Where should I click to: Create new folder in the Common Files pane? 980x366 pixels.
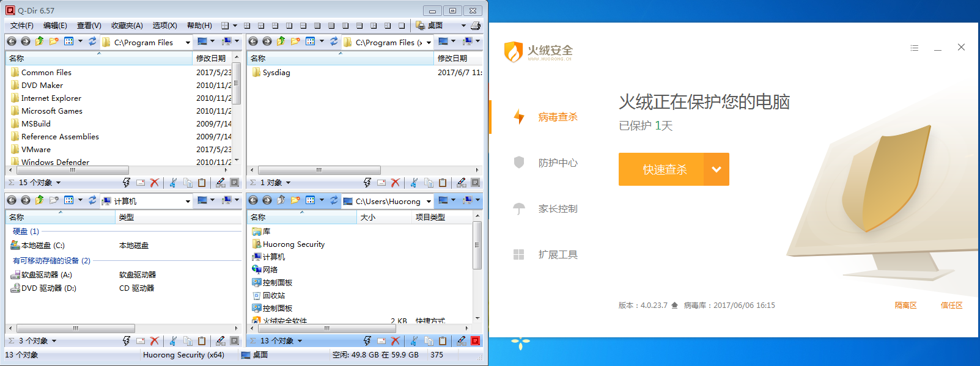(x=54, y=42)
